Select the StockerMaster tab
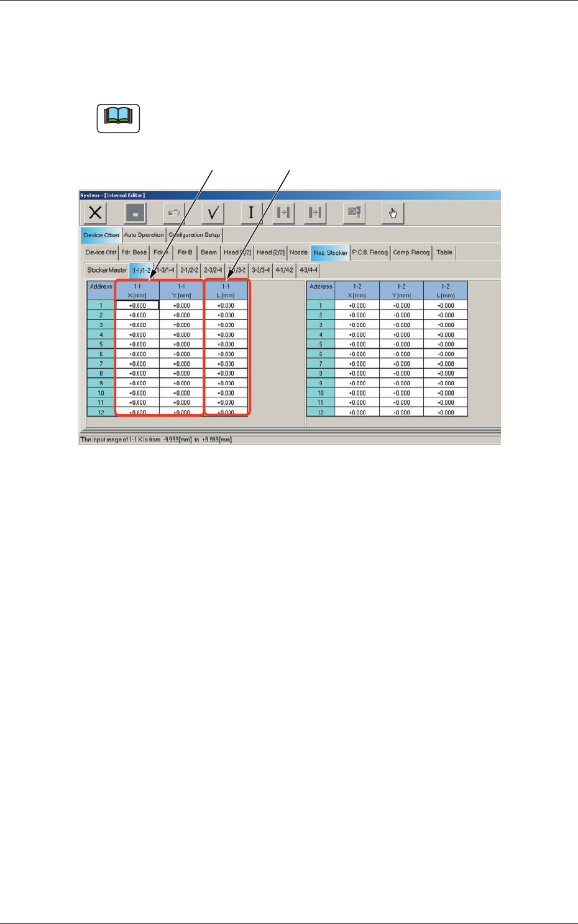The image size is (578, 924). [x=107, y=270]
